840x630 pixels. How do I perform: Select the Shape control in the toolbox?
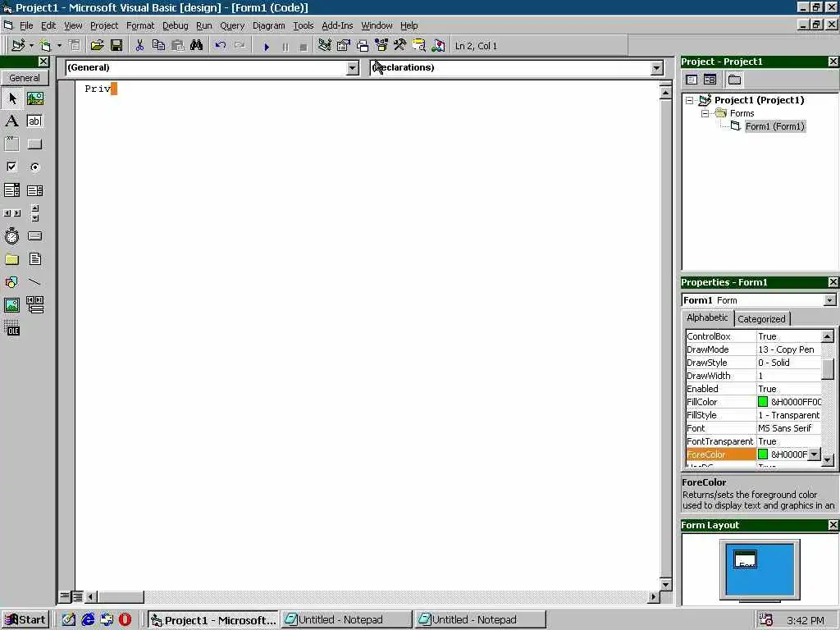tap(11, 282)
